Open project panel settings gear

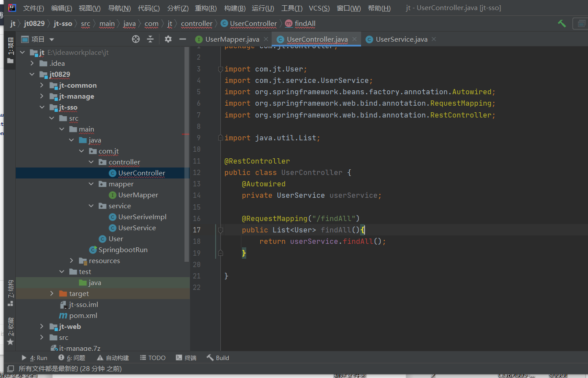(x=168, y=39)
